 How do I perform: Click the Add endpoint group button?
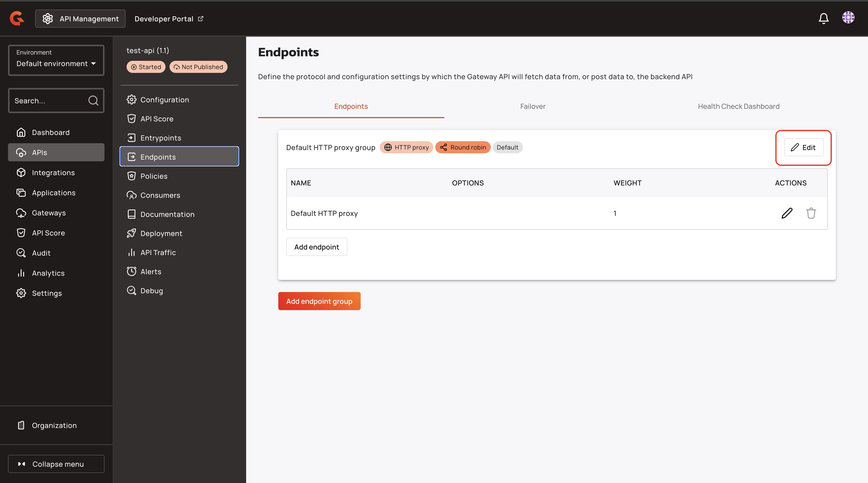click(x=319, y=301)
